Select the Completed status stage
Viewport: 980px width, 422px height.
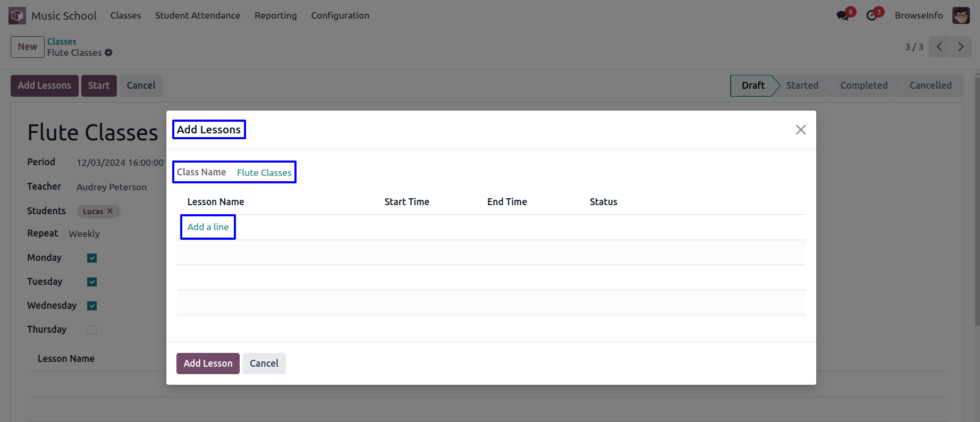(864, 86)
